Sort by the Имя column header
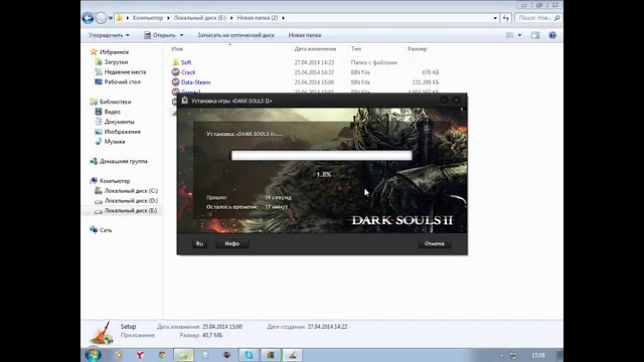 pos(177,49)
